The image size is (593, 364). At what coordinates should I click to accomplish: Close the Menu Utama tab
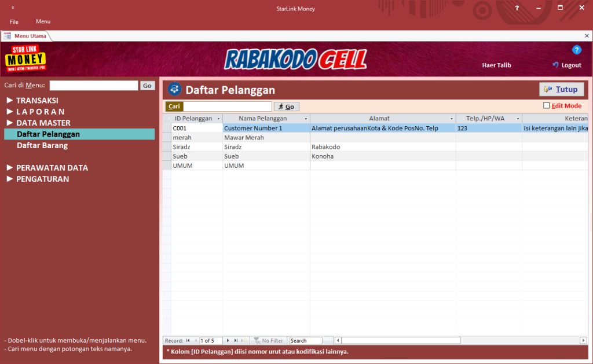pos(587,36)
